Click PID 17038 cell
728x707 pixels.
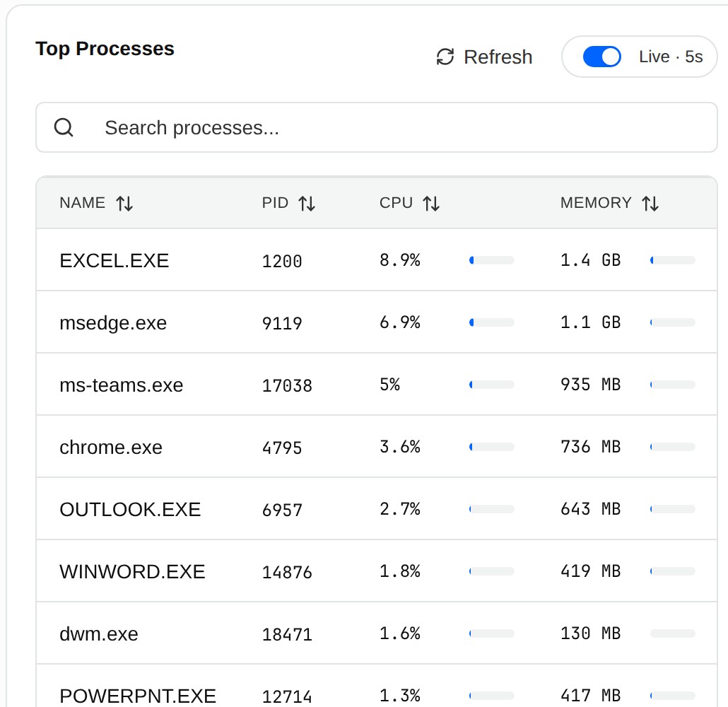pos(287,385)
